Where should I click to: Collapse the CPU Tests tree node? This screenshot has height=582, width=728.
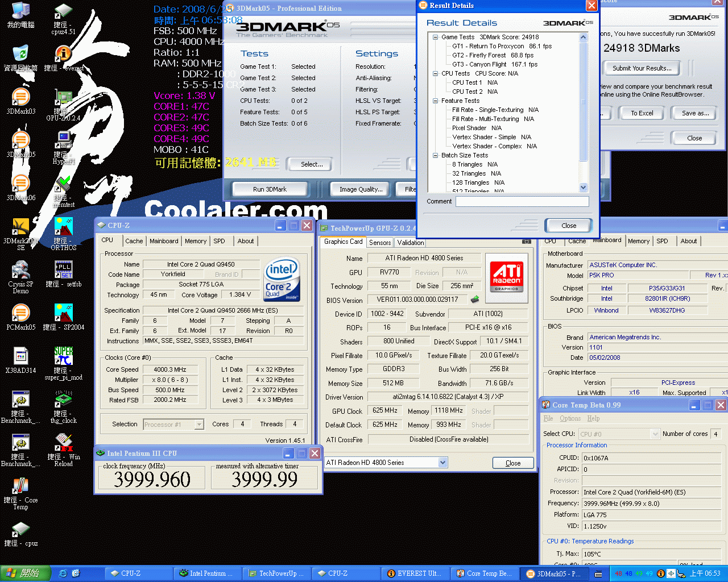tap(435, 73)
